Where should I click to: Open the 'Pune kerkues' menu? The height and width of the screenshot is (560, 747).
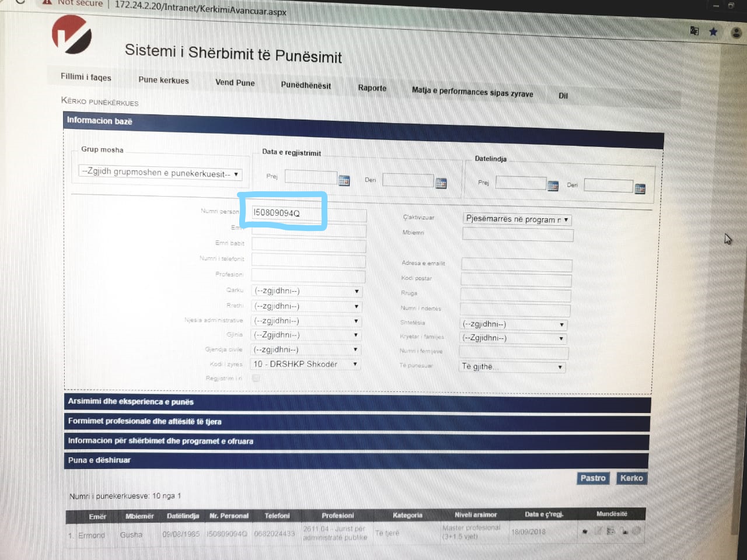coord(163,80)
